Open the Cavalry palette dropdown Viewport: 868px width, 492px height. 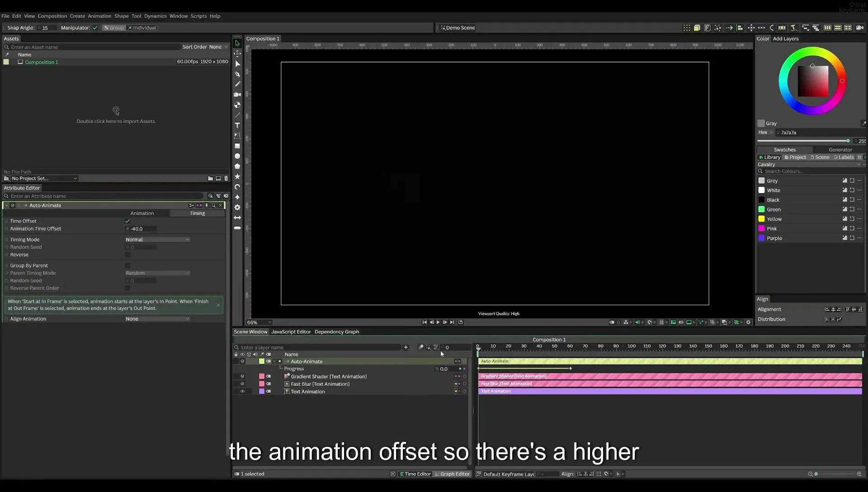[809, 165]
